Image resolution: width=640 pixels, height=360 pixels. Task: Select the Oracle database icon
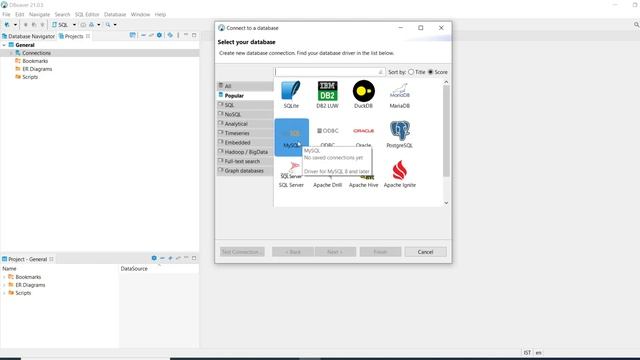[363, 131]
